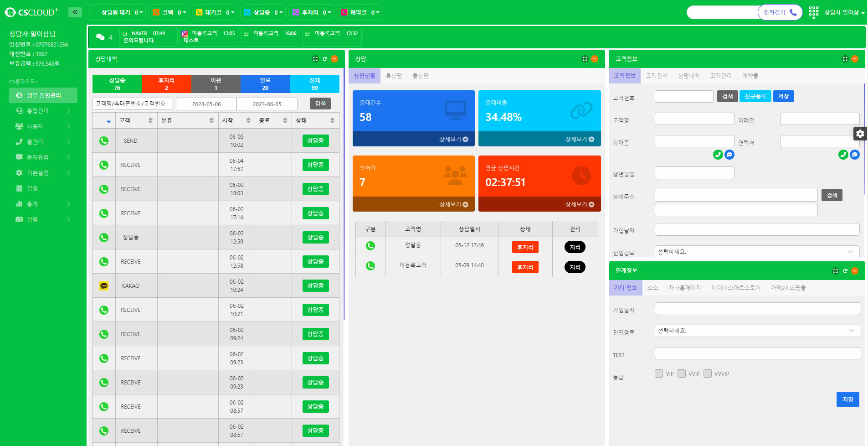Click the blue message icon under 연락처 field
Image resolution: width=868 pixels, height=446 pixels.
[x=854, y=155]
